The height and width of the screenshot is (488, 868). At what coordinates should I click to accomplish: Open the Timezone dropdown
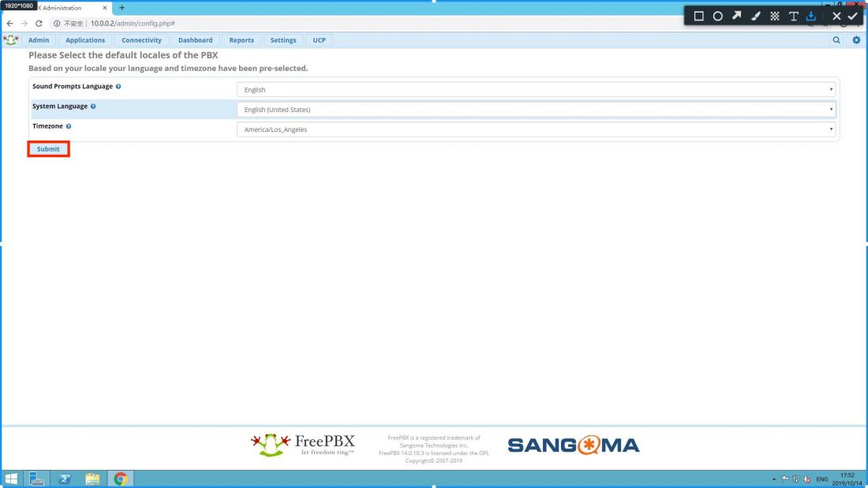coord(536,130)
